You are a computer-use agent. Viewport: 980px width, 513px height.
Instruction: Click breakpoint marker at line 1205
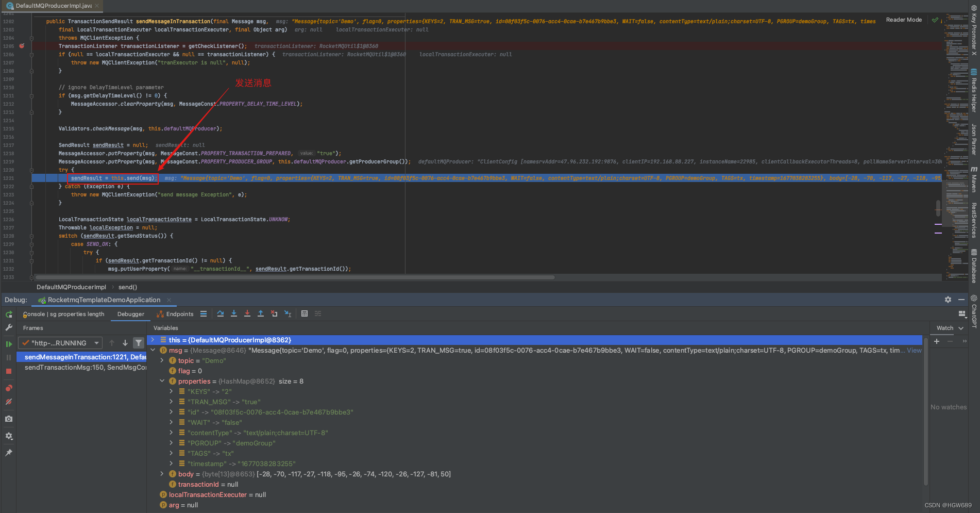coord(22,46)
